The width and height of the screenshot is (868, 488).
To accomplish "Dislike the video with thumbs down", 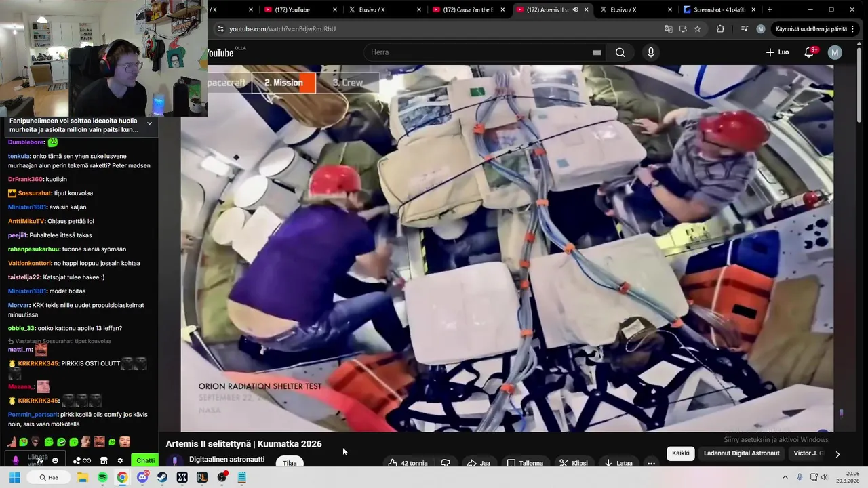I will tap(446, 463).
